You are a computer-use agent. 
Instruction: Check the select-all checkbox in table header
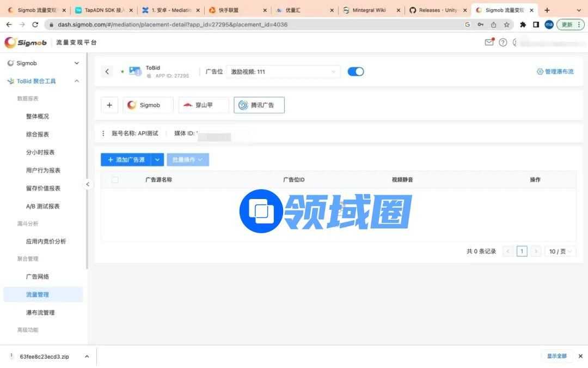[x=115, y=179]
